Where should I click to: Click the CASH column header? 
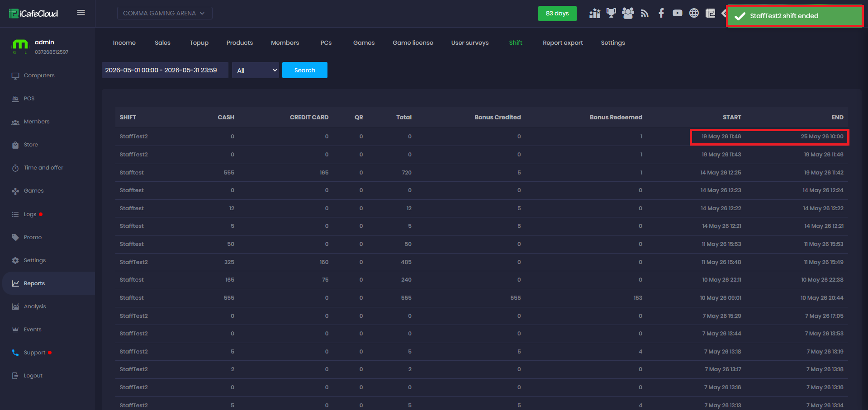(x=226, y=117)
